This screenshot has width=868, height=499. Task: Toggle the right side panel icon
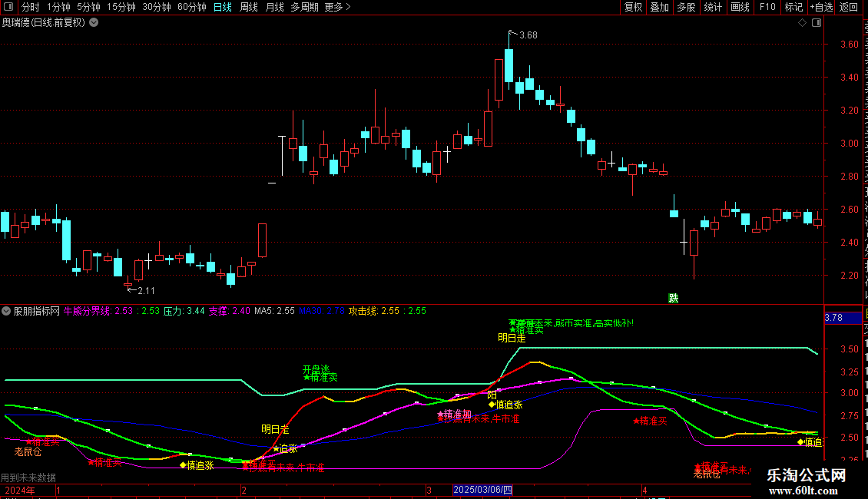pos(817,23)
